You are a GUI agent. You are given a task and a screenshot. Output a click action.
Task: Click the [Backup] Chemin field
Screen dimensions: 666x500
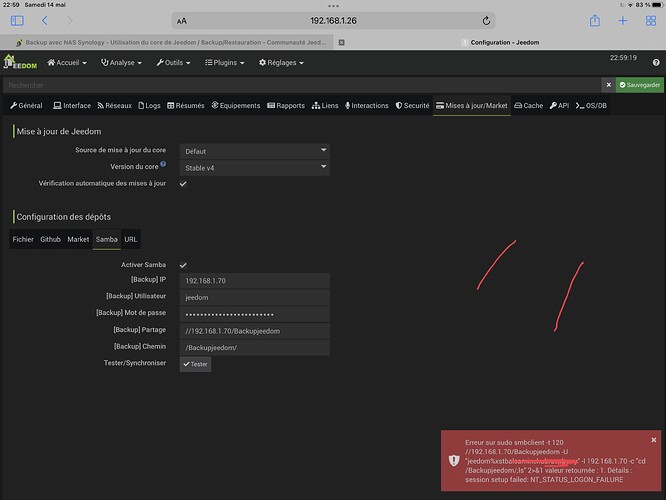pyautogui.click(x=255, y=347)
